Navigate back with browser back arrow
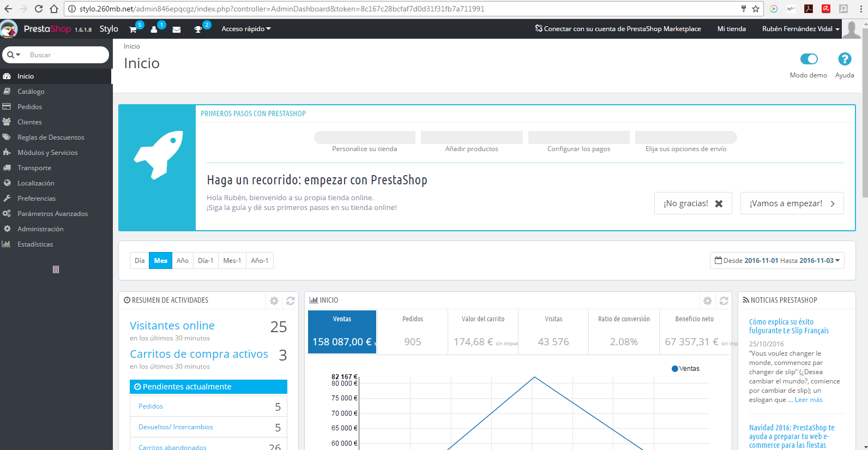Viewport: 868px width, 450px height. (x=8, y=9)
